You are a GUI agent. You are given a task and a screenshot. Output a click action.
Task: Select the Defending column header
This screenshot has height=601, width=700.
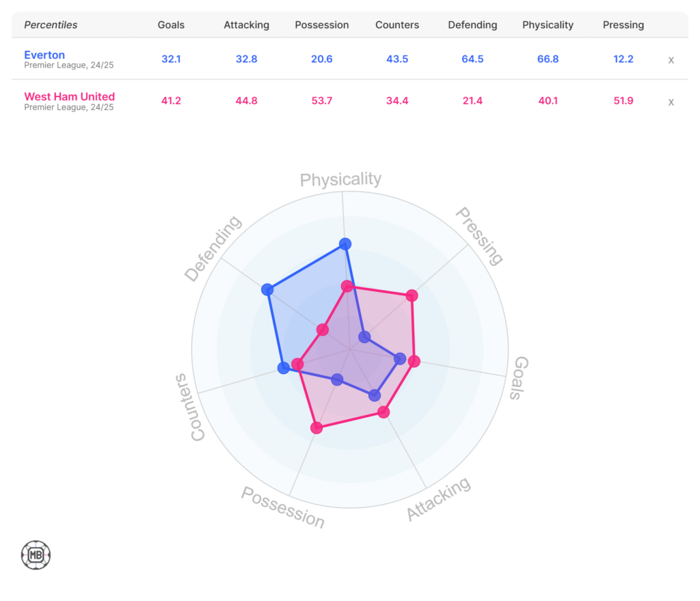[x=472, y=25]
